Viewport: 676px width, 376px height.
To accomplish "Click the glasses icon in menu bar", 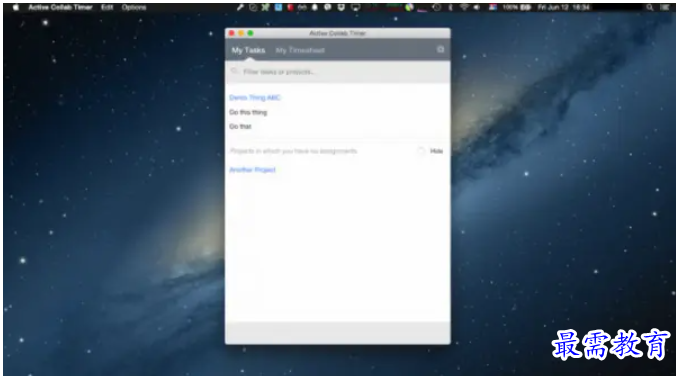I will click(x=302, y=7).
